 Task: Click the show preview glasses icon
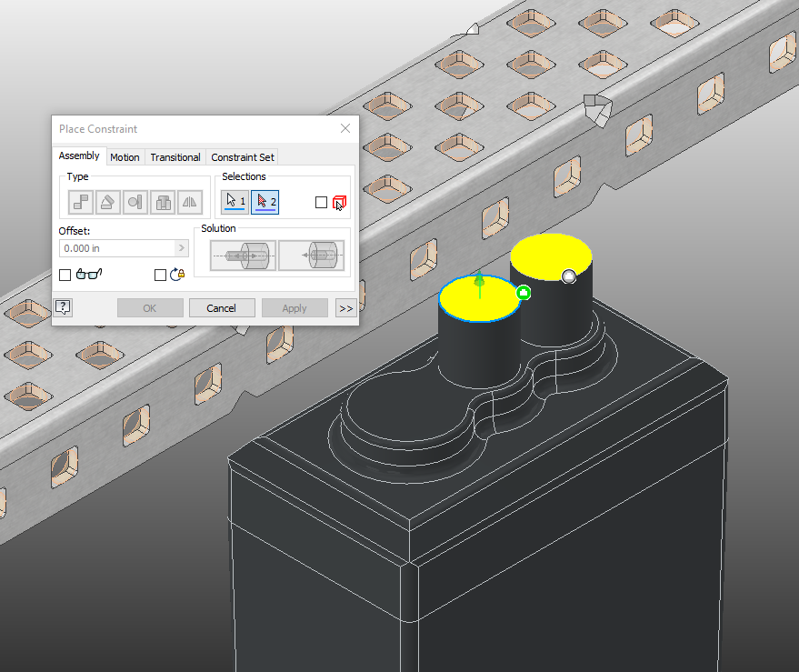click(89, 274)
